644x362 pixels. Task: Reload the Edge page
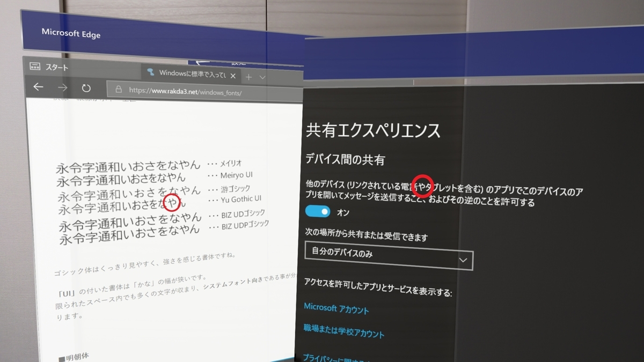pos(86,88)
